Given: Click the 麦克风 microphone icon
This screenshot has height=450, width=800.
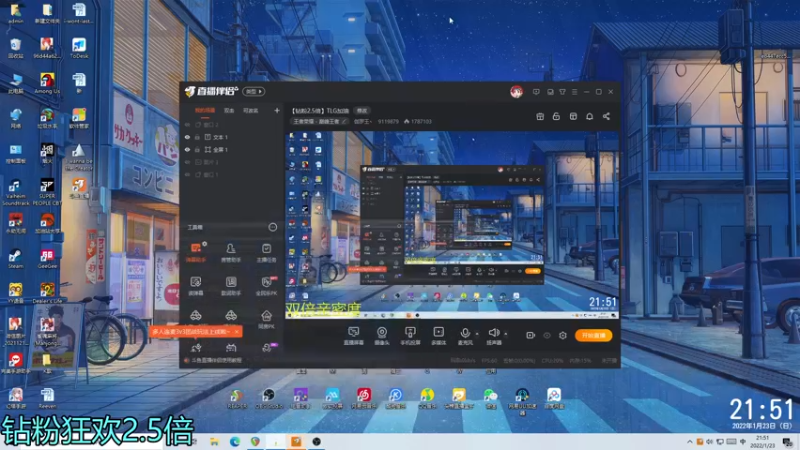Looking at the screenshot, I should [x=465, y=333].
